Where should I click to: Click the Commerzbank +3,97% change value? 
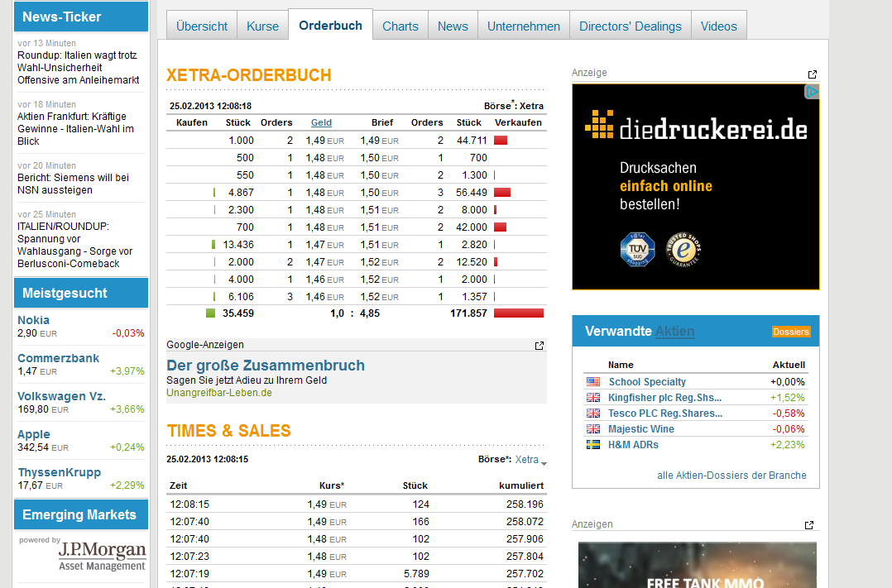[127, 371]
